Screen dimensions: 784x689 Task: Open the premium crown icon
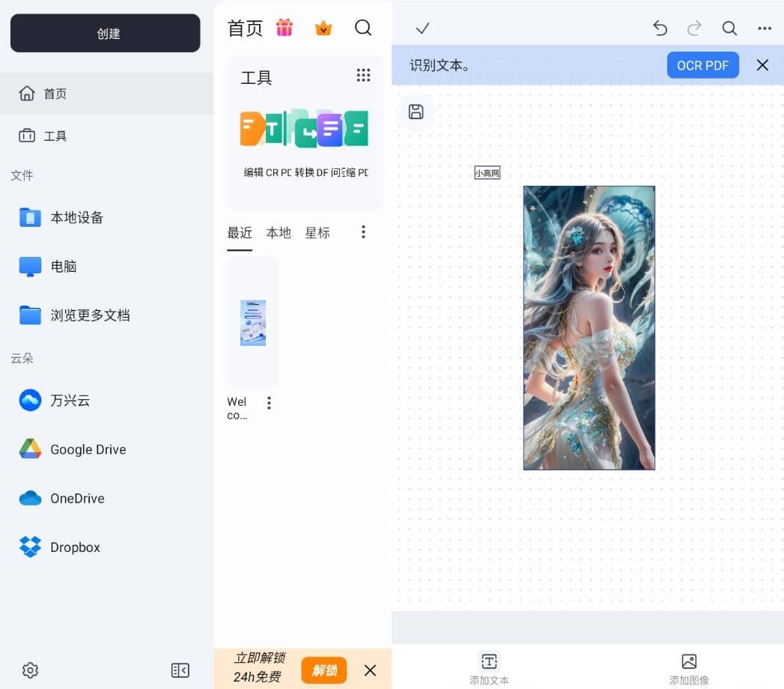[x=323, y=28]
